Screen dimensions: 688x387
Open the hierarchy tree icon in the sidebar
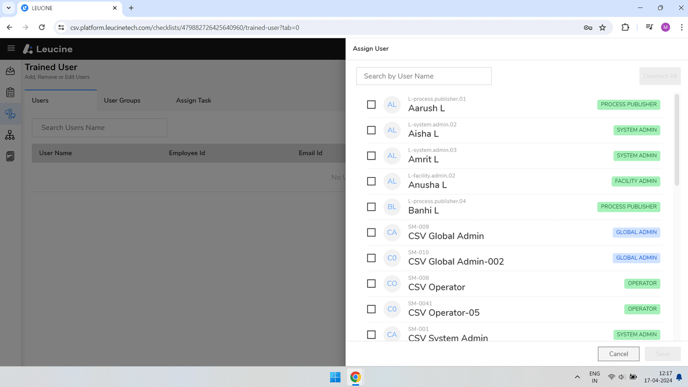click(10, 135)
